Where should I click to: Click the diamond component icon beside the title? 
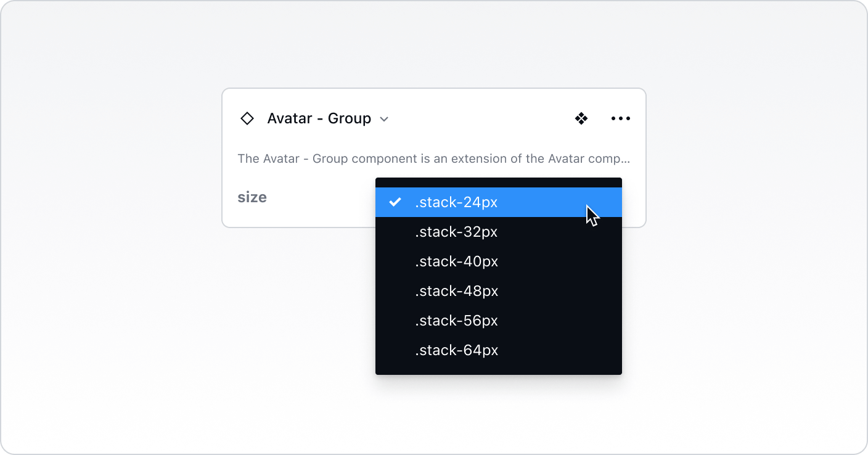(247, 118)
